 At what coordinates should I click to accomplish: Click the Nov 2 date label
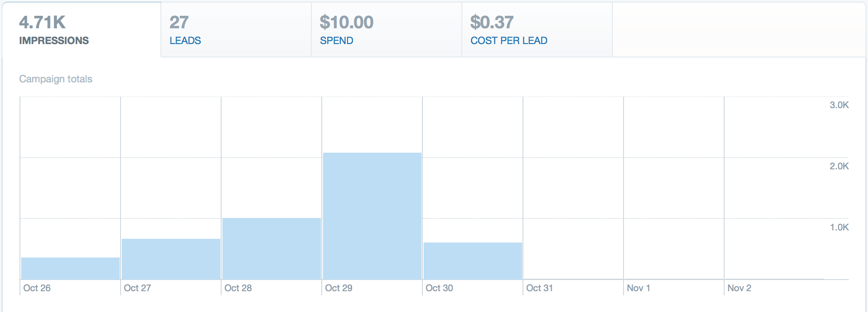pos(740,288)
